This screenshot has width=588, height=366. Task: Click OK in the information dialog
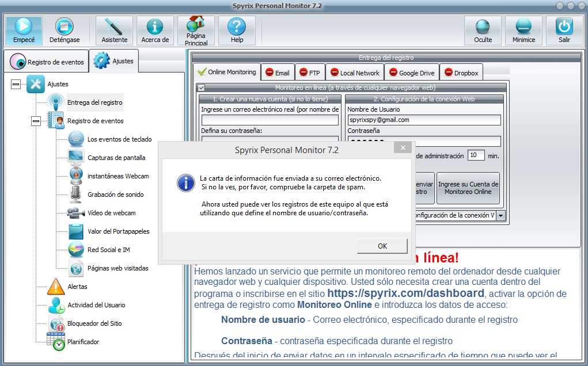click(x=382, y=246)
